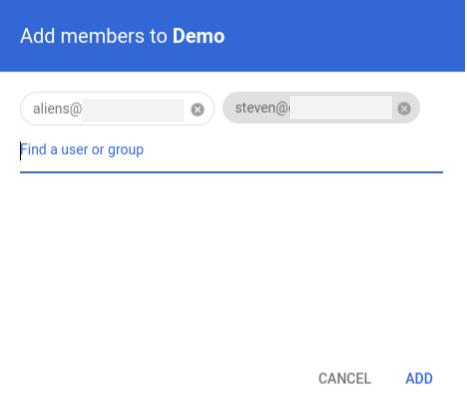The image size is (467, 397).
Task: Click the blank white dialog body
Action: tap(232, 260)
